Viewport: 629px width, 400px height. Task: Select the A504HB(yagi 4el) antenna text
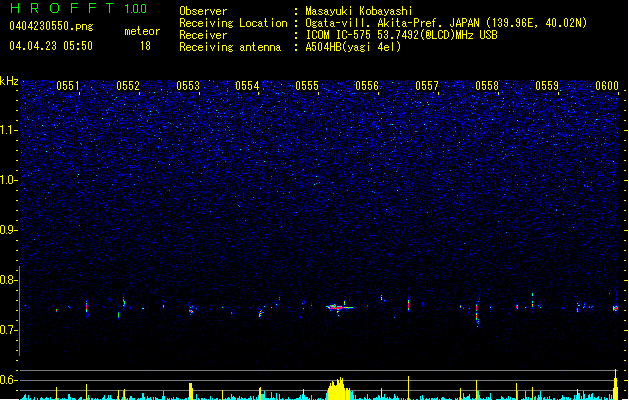pyautogui.click(x=353, y=47)
